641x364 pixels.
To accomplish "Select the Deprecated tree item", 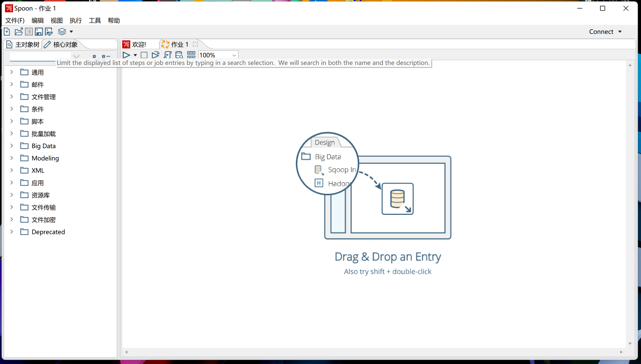I will (48, 232).
